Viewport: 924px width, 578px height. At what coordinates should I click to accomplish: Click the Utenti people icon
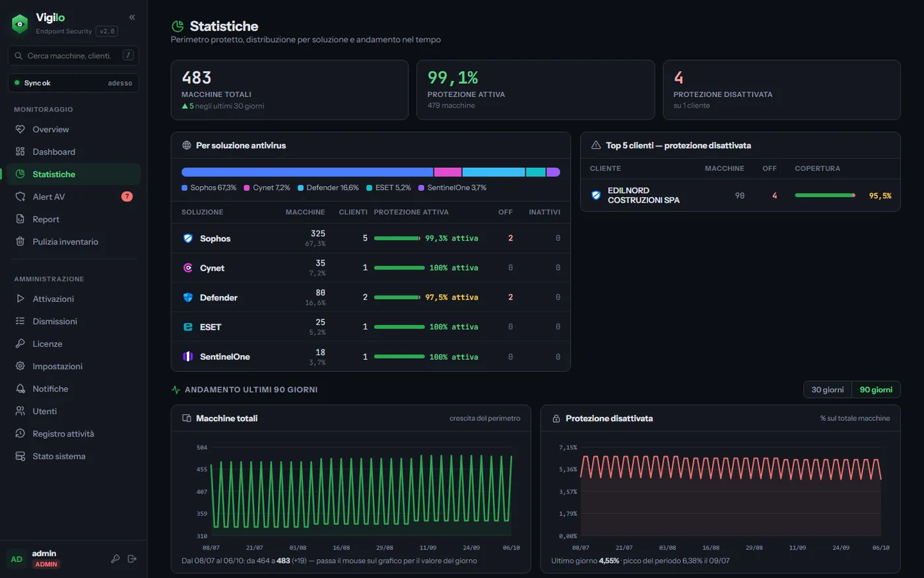pos(20,411)
